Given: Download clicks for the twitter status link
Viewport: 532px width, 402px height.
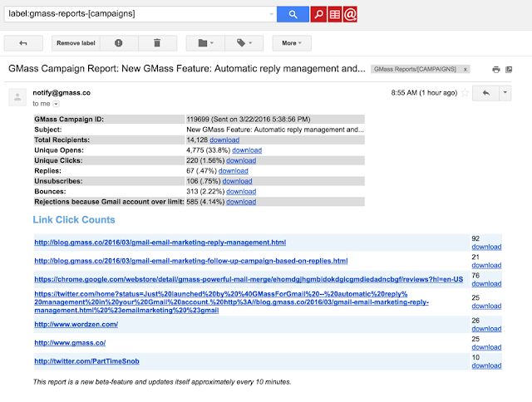Looking at the screenshot, I should point(486,306).
